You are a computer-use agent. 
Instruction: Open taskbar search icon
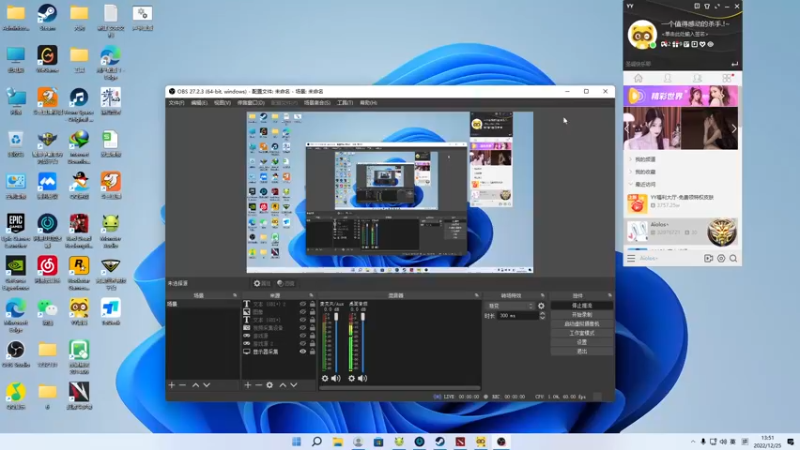click(317, 441)
